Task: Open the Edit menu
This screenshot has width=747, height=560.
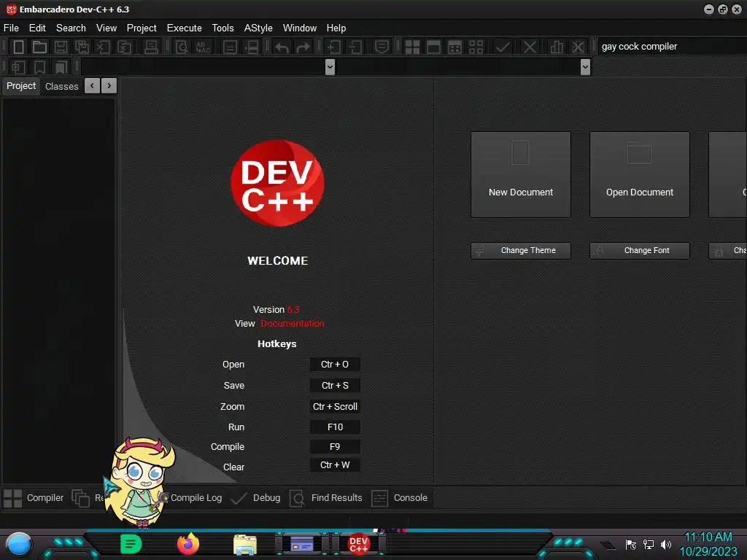Action: pyautogui.click(x=37, y=28)
